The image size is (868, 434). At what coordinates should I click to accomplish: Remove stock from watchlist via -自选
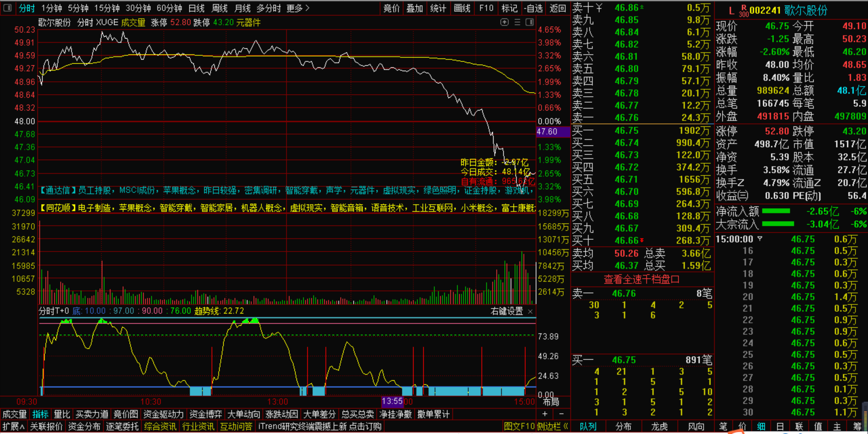(x=533, y=8)
